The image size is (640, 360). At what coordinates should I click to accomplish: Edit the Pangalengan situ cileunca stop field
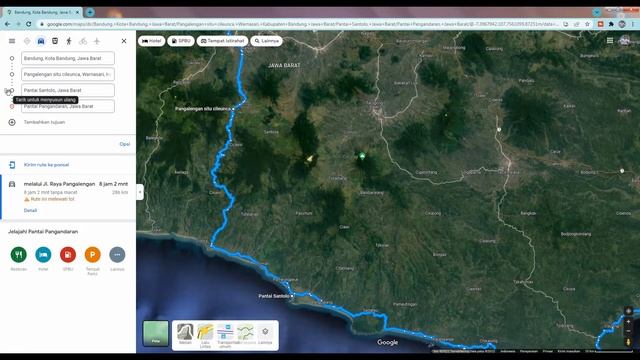[68, 74]
